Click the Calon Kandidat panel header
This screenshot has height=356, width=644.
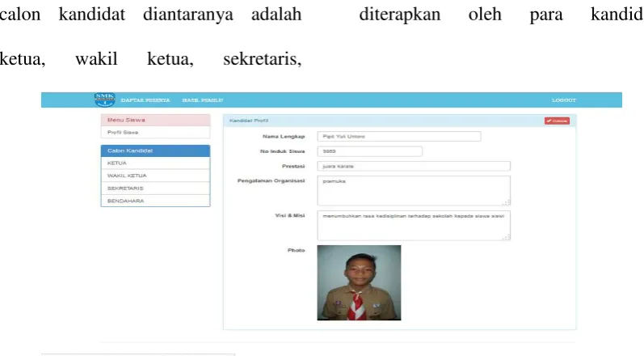(156, 150)
